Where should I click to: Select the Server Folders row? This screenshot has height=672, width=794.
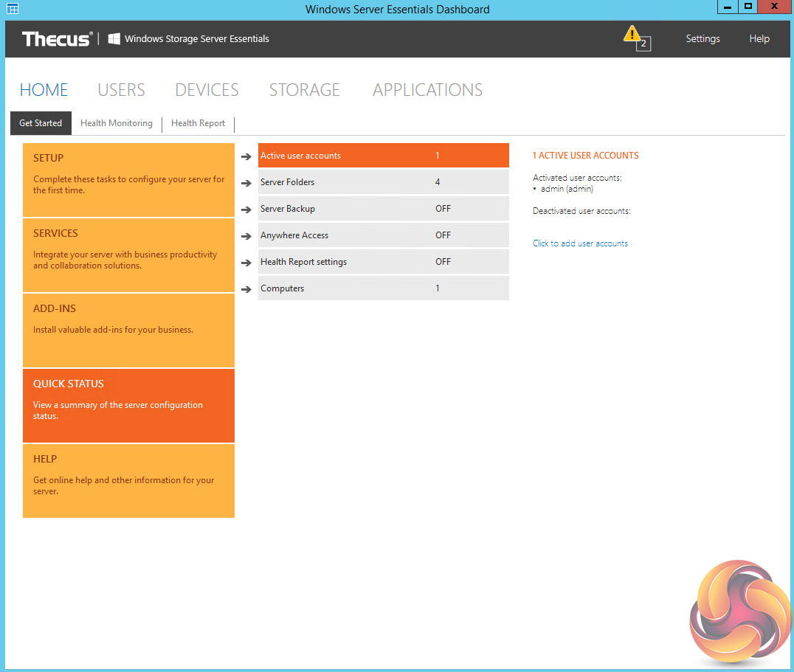(383, 181)
